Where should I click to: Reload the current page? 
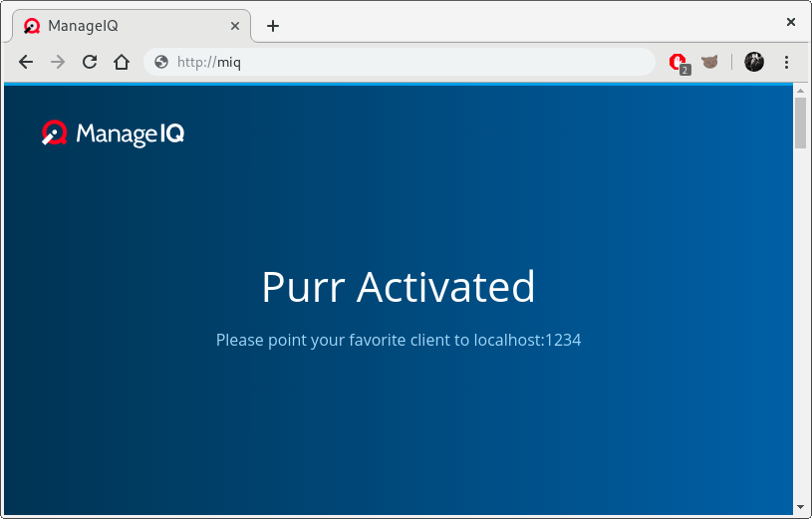pyautogui.click(x=90, y=62)
